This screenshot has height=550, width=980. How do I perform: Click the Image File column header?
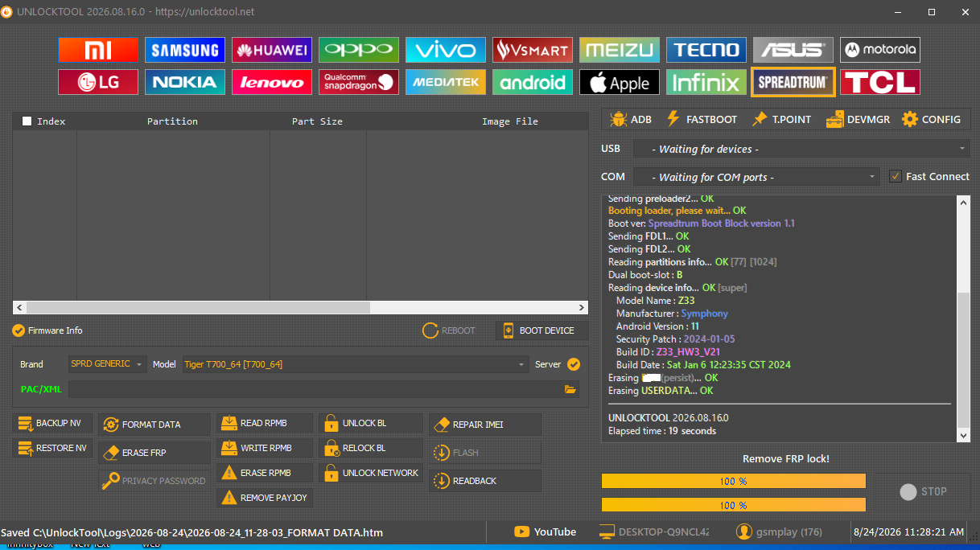[510, 121]
